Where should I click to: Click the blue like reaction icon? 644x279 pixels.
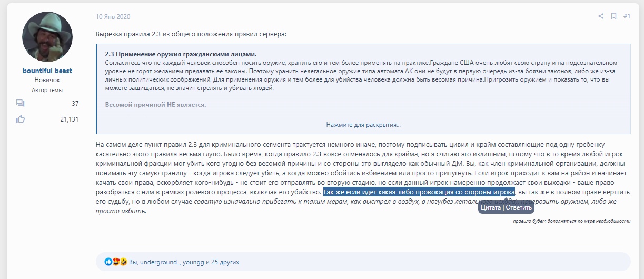[x=108, y=262]
